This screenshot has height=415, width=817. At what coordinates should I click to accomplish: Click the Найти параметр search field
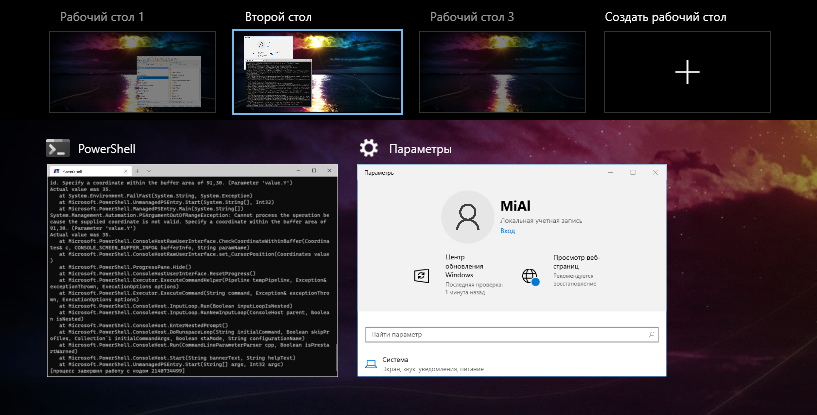pyautogui.click(x=500, y=335)
